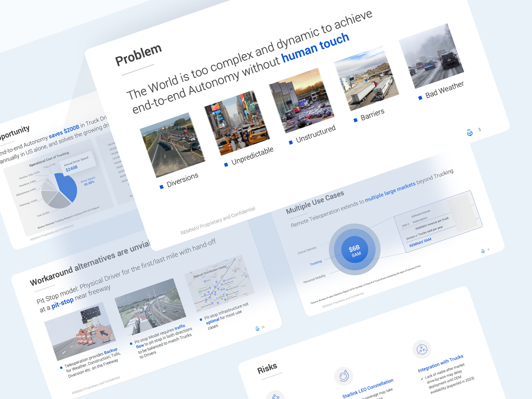The image size is (532, 399).
Task: Select the Unpredictable city street photo
Action: pos(237,123)
